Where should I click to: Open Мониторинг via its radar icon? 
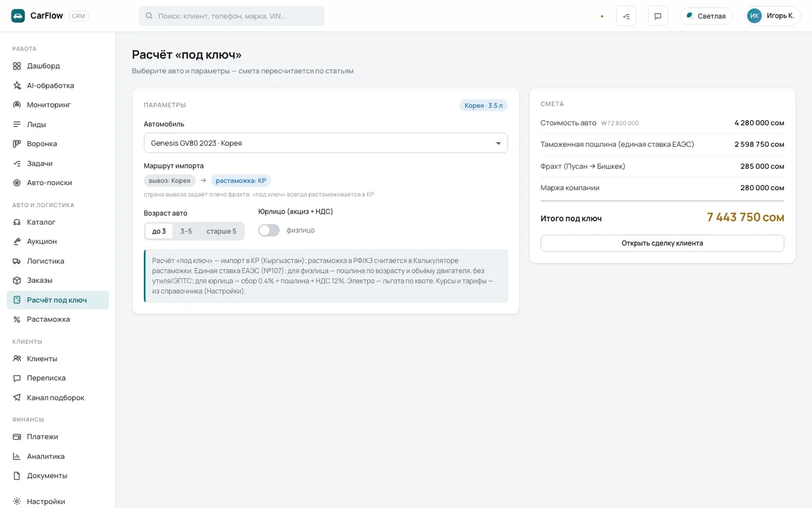click(17, 105)
